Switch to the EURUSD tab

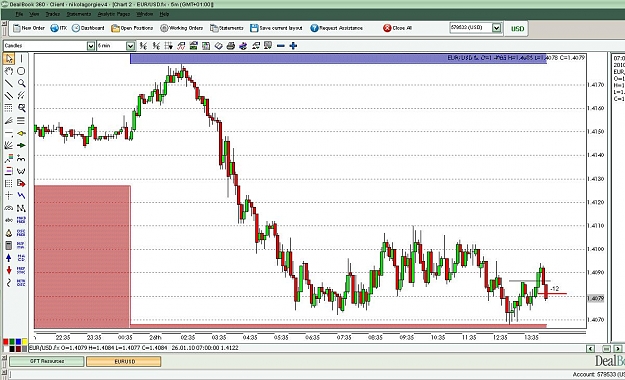point(124,361)
